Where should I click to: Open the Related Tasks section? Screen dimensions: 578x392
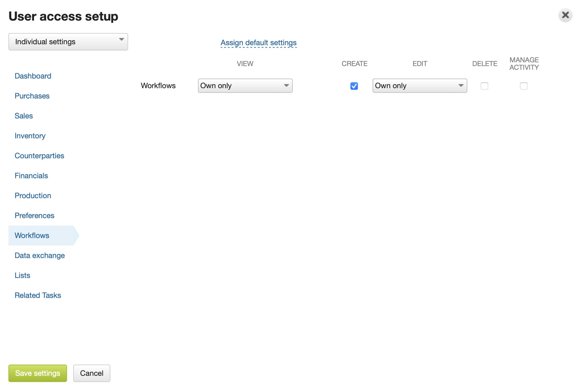pos(38,295)
